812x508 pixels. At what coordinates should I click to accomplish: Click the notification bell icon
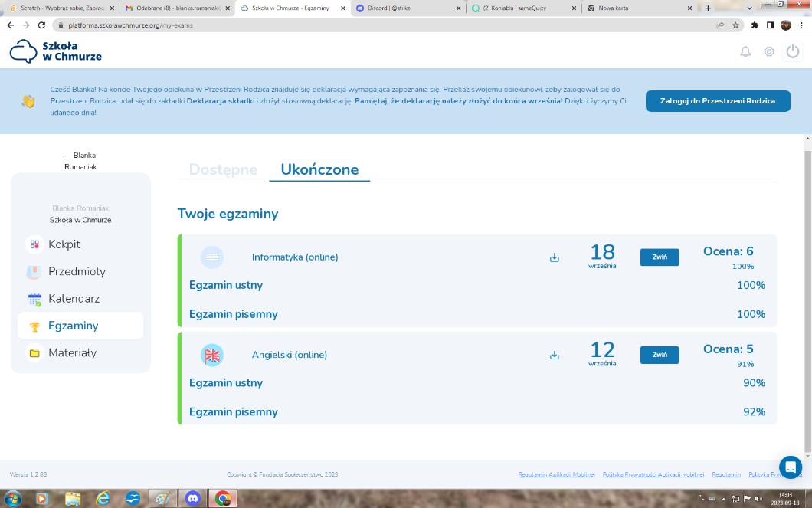(745, 52)
